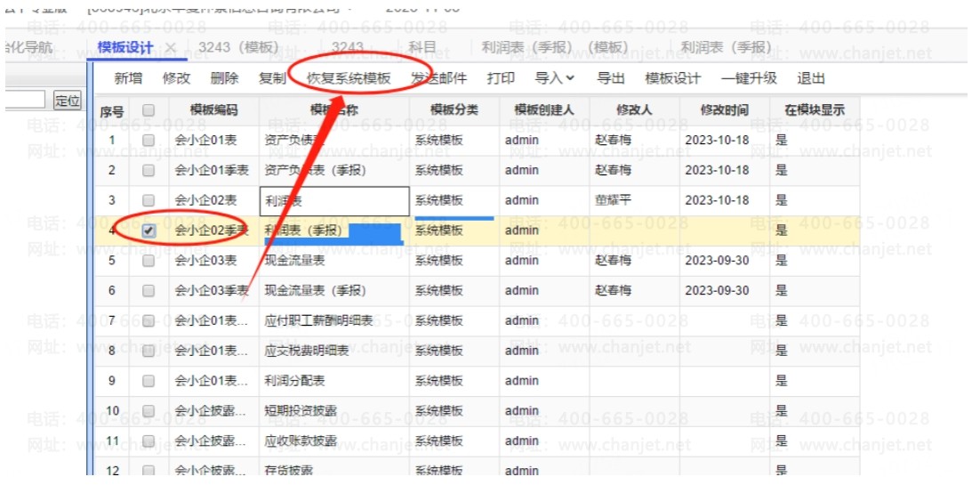
Task: Click 复制 in the toolbar
Action: click(x=272, y=78)
